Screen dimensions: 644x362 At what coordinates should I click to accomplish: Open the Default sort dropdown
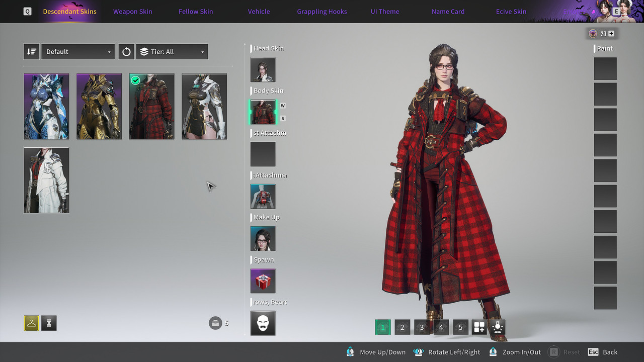pos(78,52)
